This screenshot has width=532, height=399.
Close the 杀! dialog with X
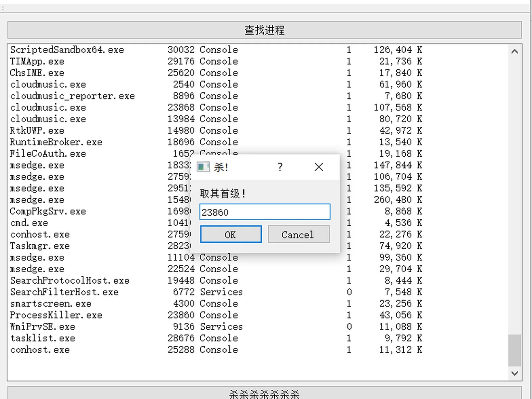tap(319, 167)
